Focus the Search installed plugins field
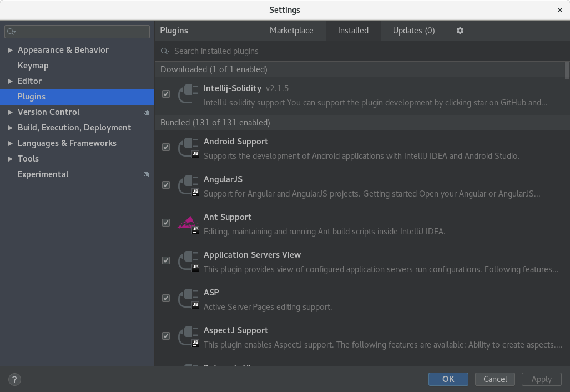 [x=362, y=51]
